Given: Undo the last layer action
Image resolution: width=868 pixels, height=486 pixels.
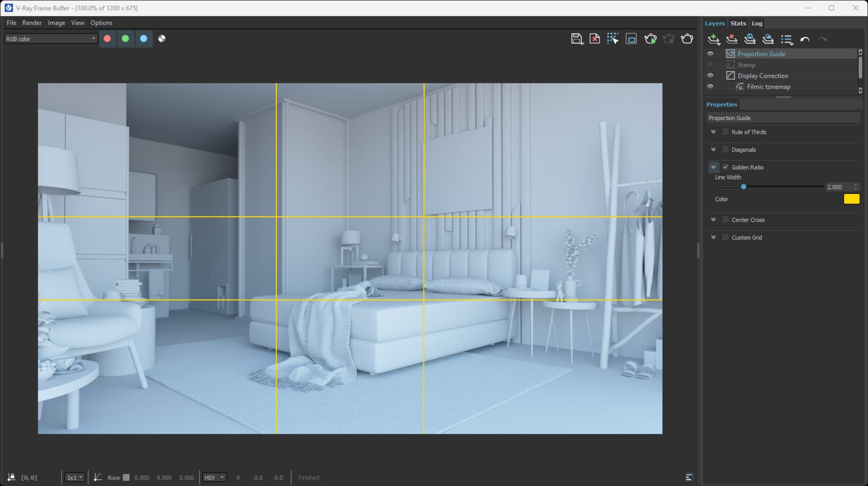Looking at the screenshot, I should pos(805,40).
